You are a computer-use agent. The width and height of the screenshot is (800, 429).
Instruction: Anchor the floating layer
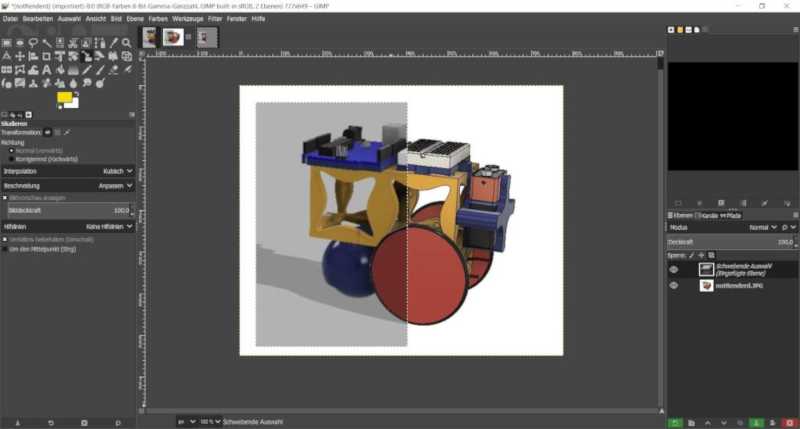[756, 423]
